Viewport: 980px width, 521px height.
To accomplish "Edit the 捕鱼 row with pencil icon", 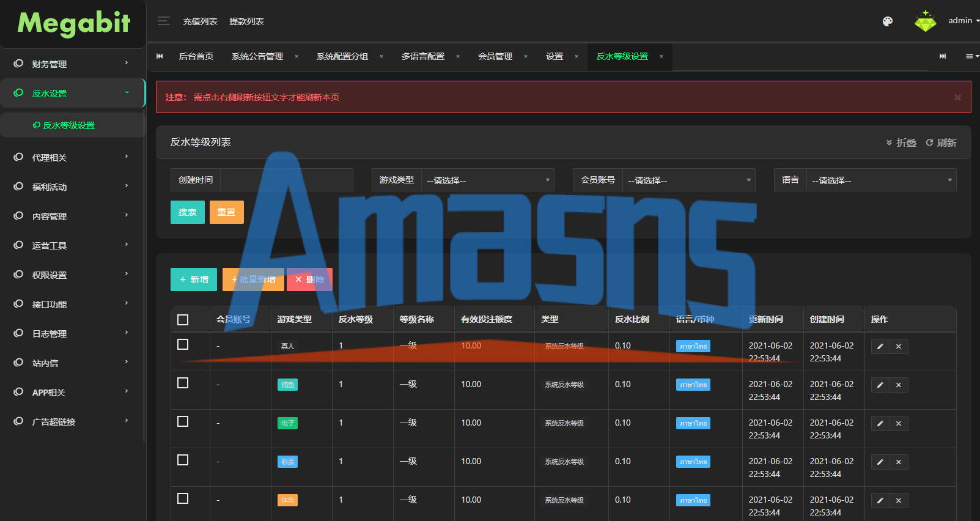I will click(x=880, y=385).
